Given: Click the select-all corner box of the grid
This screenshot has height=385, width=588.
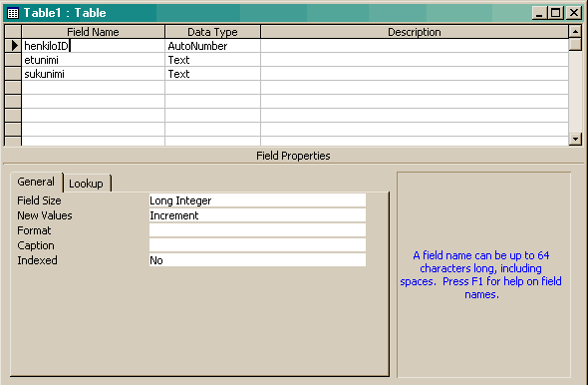Looking at the screenshot, I should point(13,32).
